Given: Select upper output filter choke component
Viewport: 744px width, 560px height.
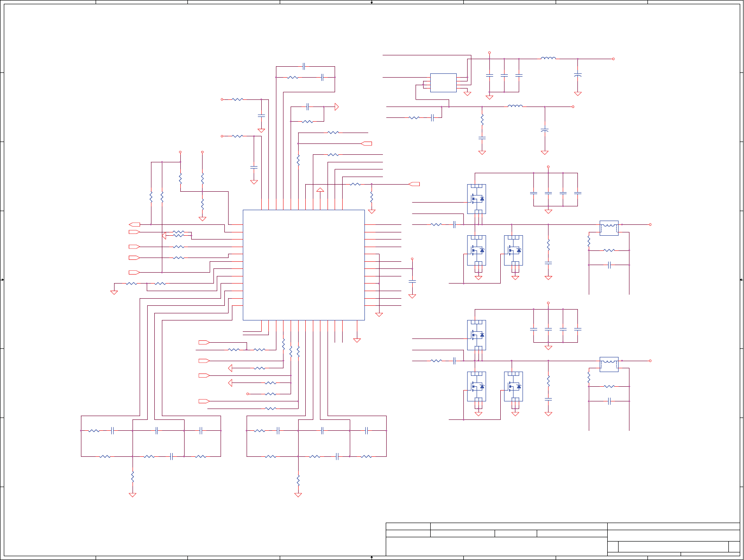Looking at the screenshot, I should pos(609,228).
